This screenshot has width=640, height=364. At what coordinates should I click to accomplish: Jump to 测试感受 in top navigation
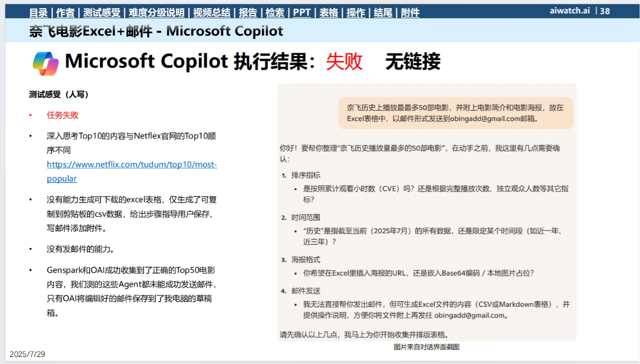[101, 12]
